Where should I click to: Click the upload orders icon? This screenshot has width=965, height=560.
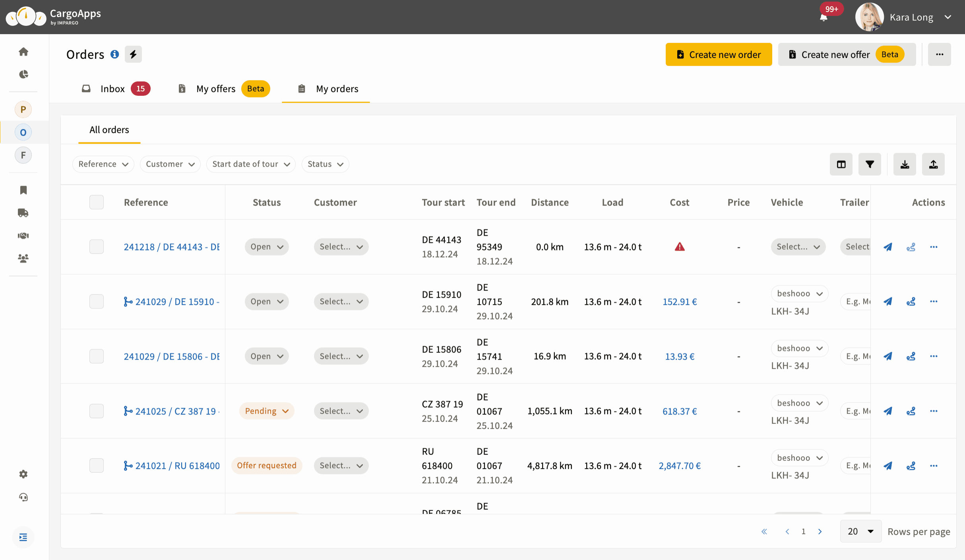click(x=933, y=164)
